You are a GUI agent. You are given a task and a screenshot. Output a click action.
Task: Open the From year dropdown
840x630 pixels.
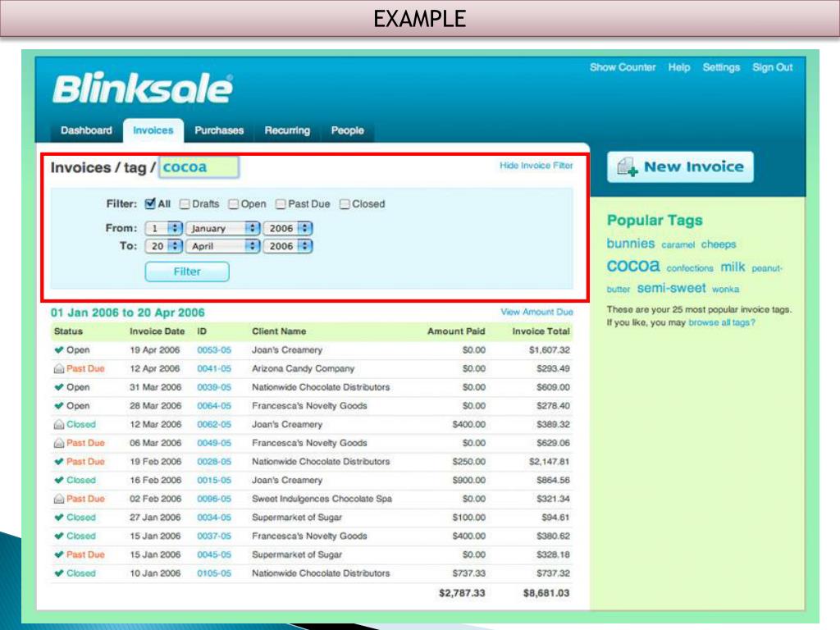(288, 228)
